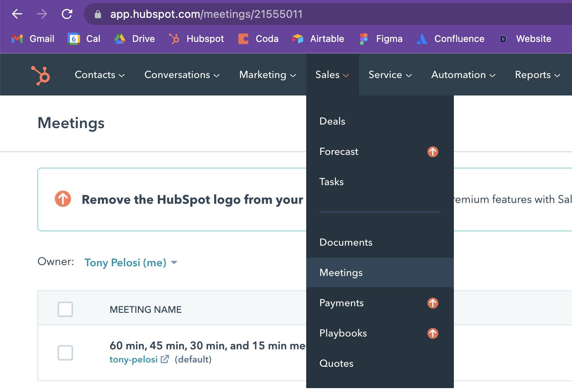Click the browser back arrow
This screenshot has height=392, width=572.
click(x=17, y=14)
